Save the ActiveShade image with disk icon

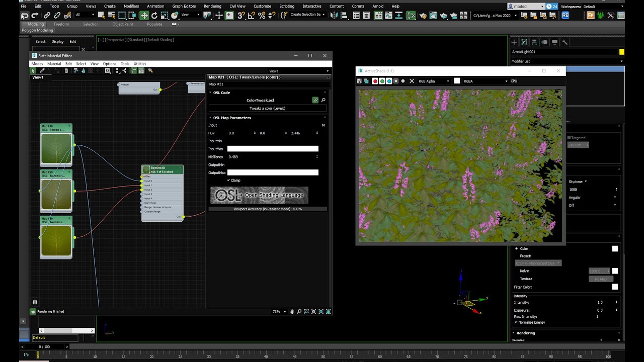(359, 81)
